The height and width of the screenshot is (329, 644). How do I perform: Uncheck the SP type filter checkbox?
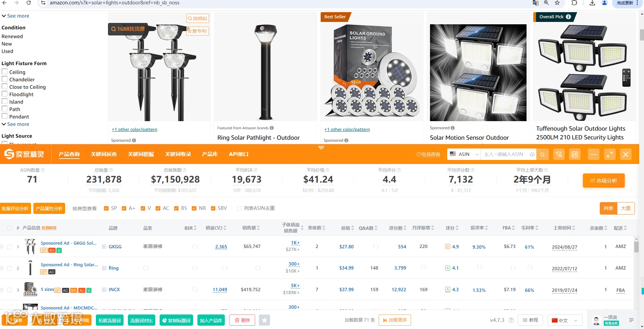pyautogui.click(x=106, y=209)
